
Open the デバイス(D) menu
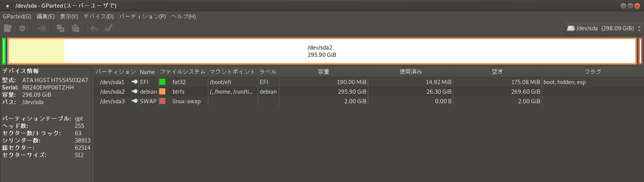click(99, 17)
